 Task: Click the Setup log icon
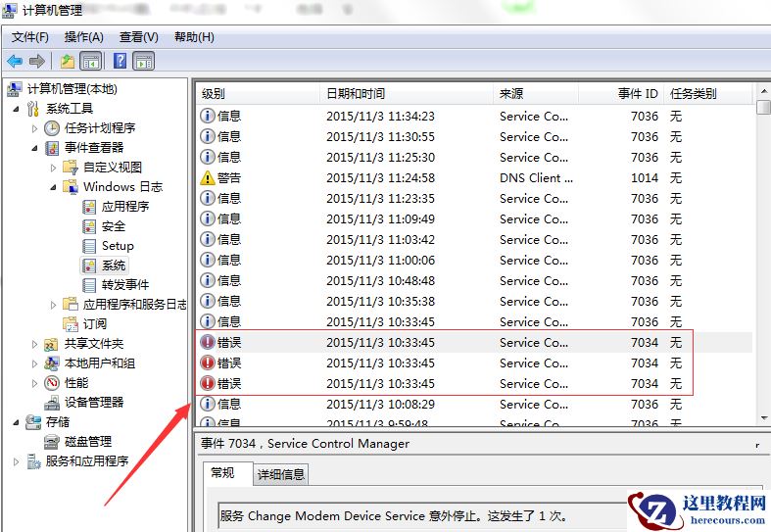(89, 246)
